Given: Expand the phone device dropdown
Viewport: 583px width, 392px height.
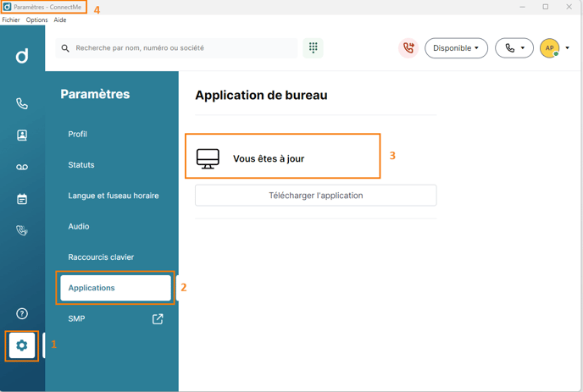Looking at the screenshot, I should (x=514, y=48).
